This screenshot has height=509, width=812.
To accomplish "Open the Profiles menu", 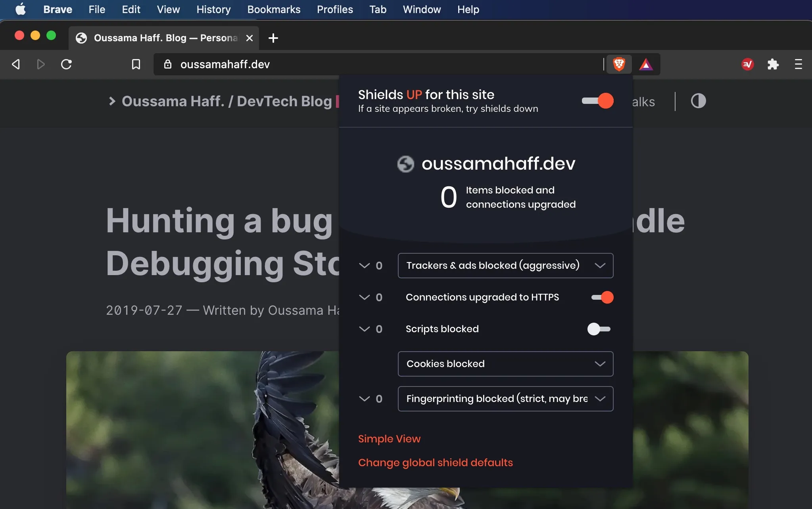I will click(335, 10).
